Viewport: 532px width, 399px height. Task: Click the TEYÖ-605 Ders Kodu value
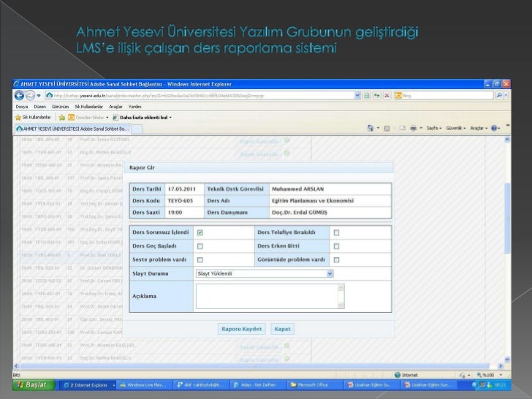[180, 201]
